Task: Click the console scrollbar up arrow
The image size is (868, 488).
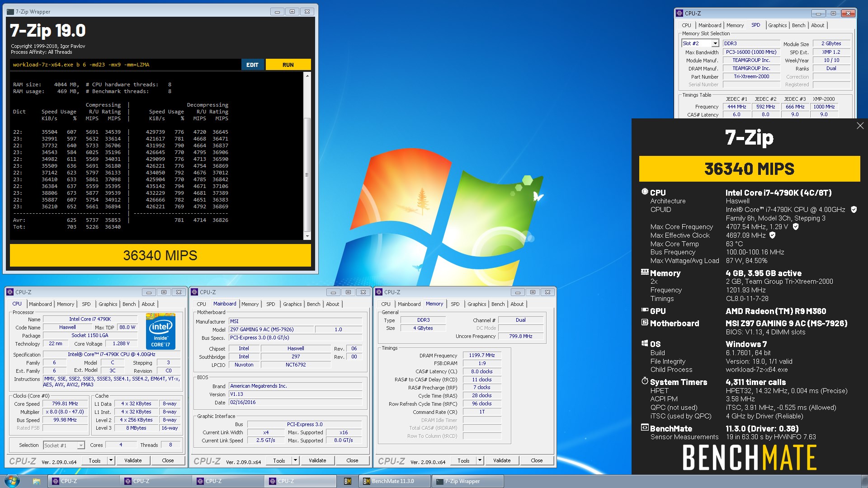Action: [307, 76]
